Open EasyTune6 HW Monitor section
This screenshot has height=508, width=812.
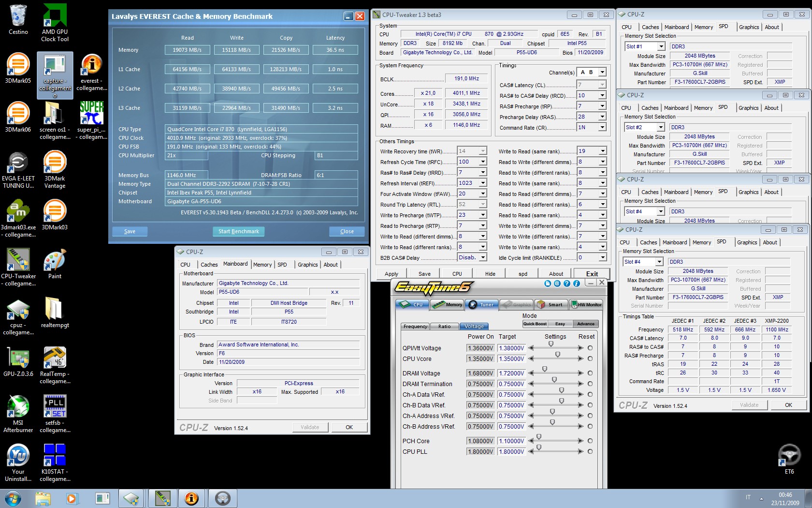click(x=586, y=304)
